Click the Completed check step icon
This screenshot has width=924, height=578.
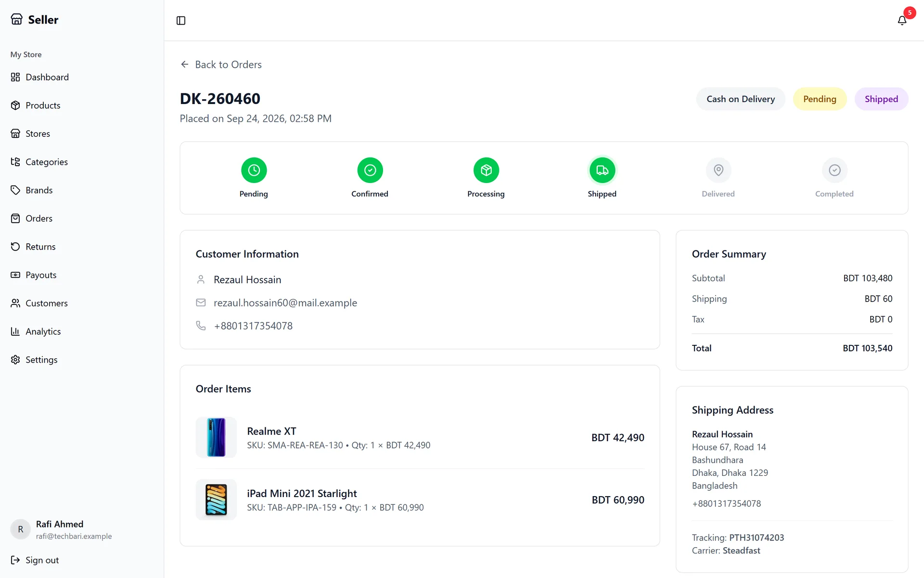(x=834, y=170)
